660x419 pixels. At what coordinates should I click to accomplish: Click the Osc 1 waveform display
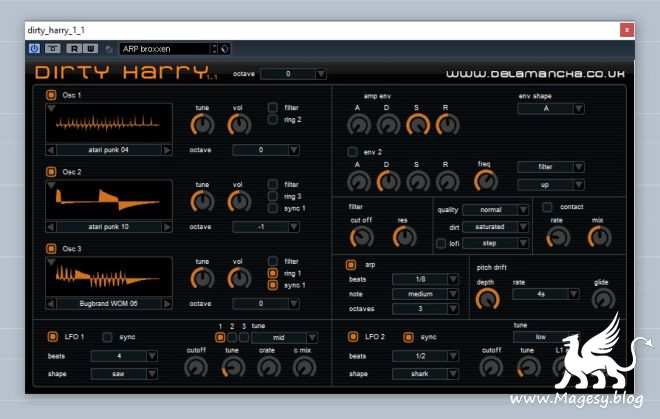109,123
